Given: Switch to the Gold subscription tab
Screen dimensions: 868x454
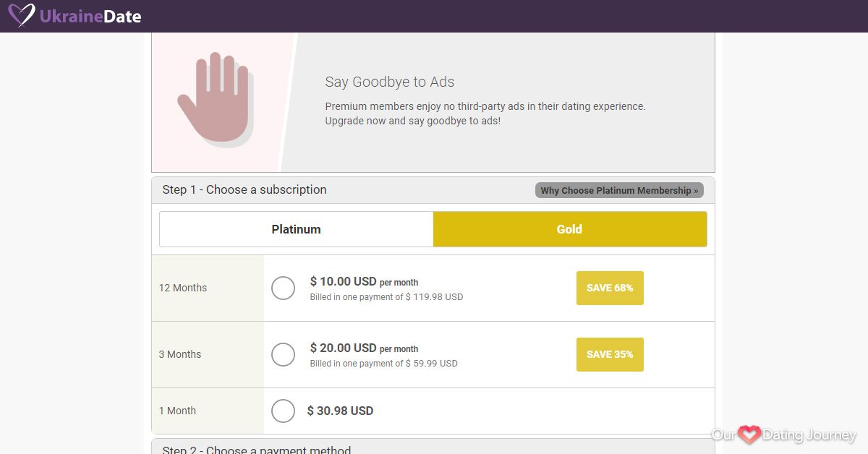Looking at the screenshot, I should (x=570, y=229).
